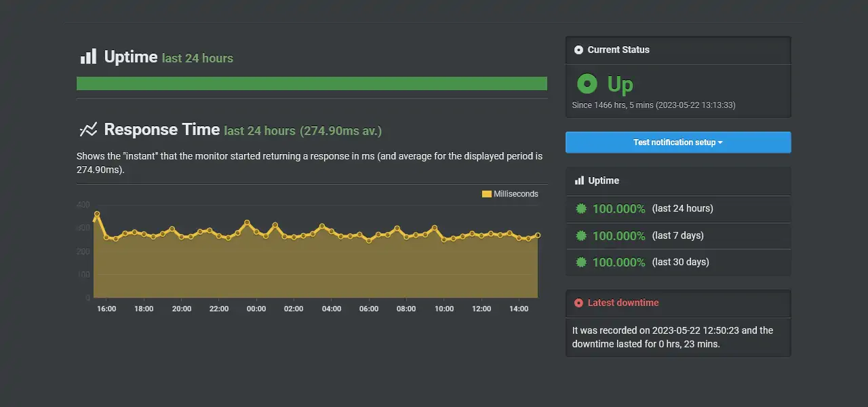
Task: Click the caret on Test notification setup
Action: point(720,142)
